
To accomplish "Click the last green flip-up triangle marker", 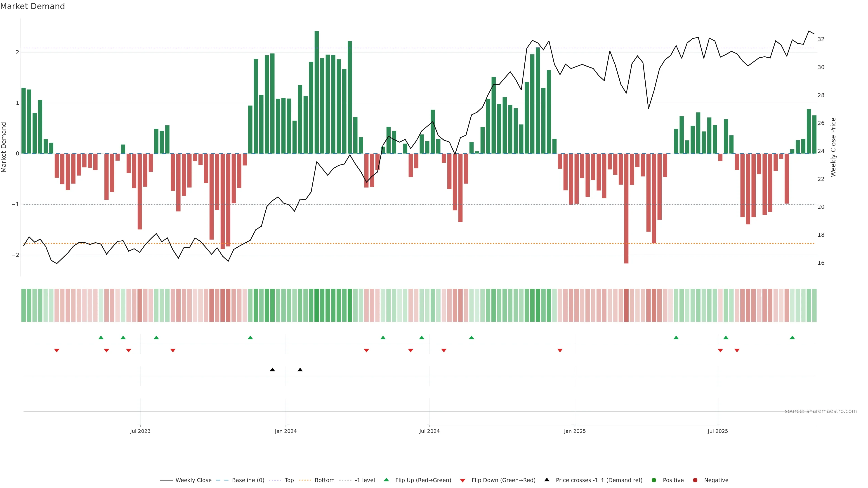I will click(x=792, y=338).
